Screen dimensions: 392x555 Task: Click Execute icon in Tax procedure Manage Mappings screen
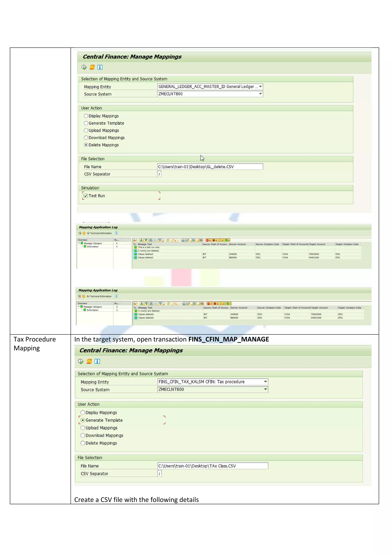pyautogui.click(x=81, y=361)
